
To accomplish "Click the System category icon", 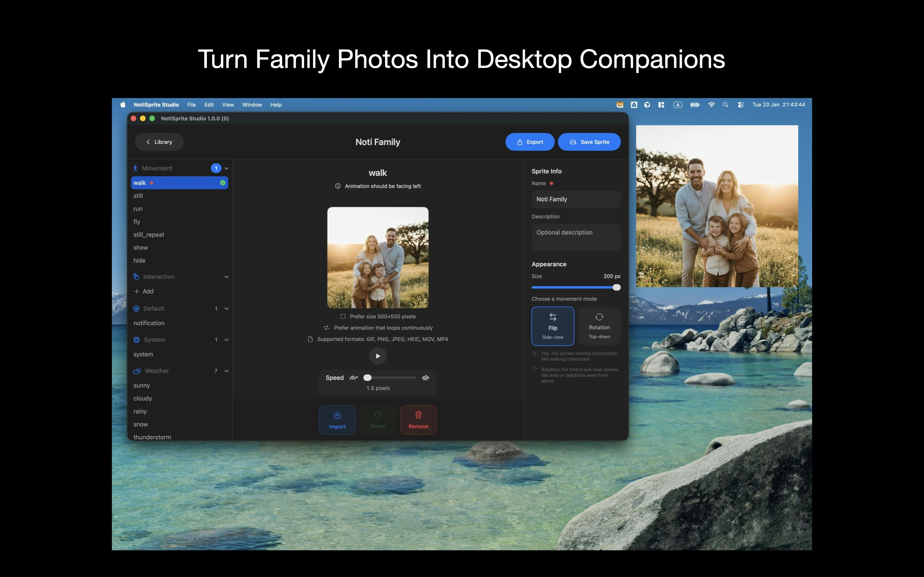I will pos(136,340).
